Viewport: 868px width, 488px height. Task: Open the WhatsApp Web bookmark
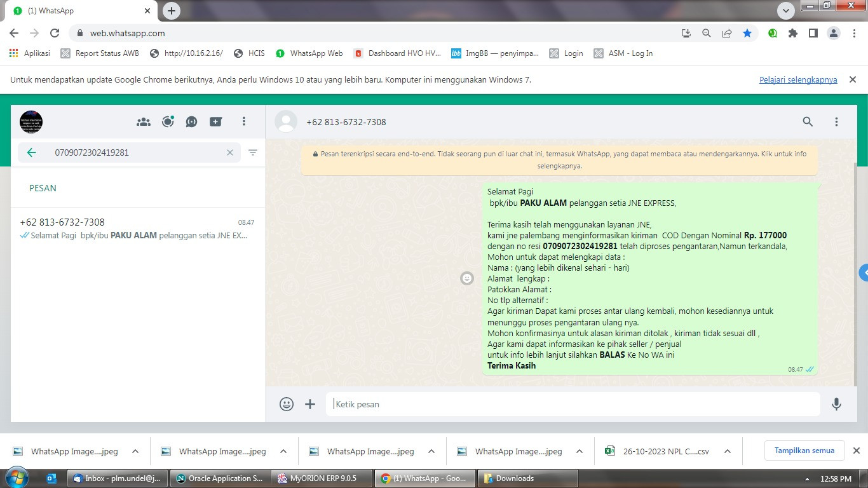(x=309, y=53)
